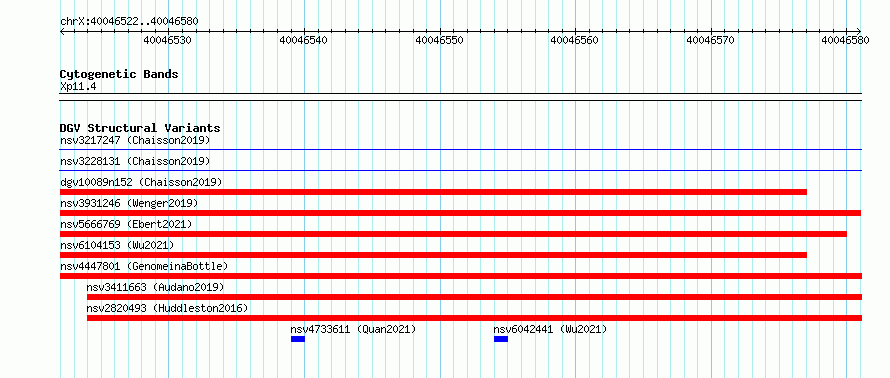Click the red bar under dgv10089n152

[433, 192]
